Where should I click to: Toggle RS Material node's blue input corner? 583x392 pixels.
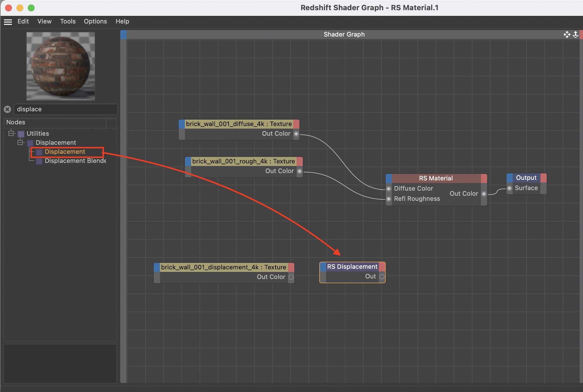click(x=389, y=178)
